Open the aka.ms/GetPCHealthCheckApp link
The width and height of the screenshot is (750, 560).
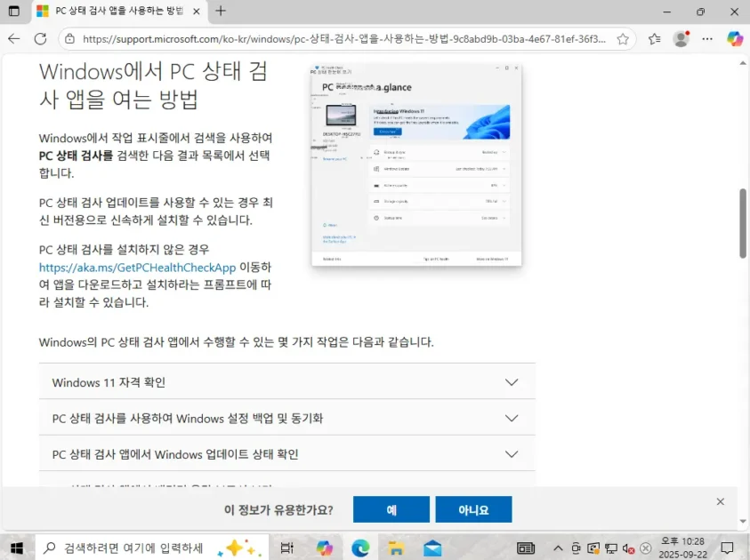pos(137,268)
